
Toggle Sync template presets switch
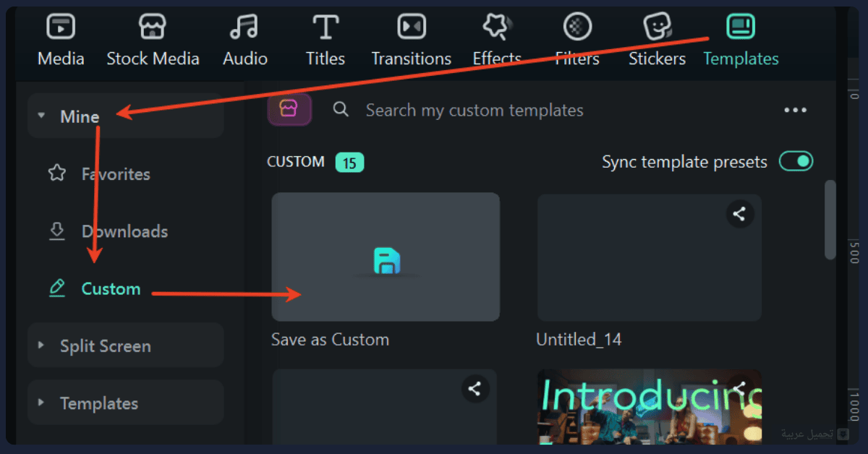796,161
